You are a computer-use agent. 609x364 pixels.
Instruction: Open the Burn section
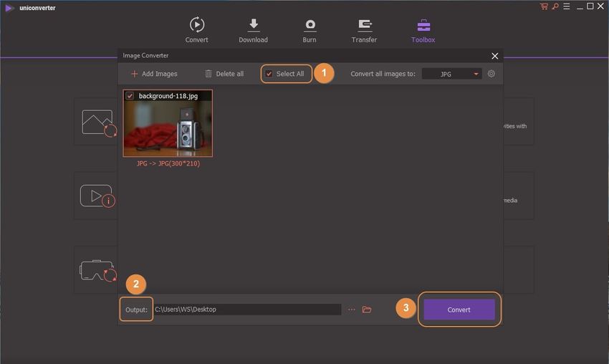(310, 29)
